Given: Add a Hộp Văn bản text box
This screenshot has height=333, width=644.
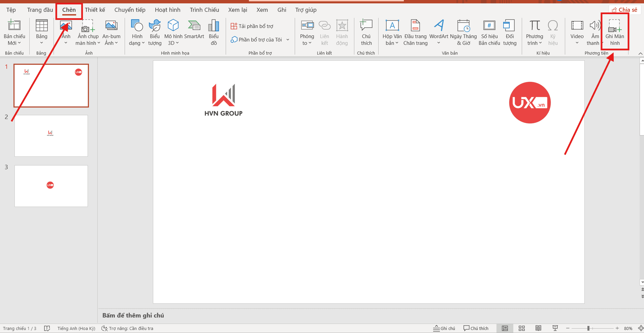Looking at the screenshot, I should coord(392,32).
